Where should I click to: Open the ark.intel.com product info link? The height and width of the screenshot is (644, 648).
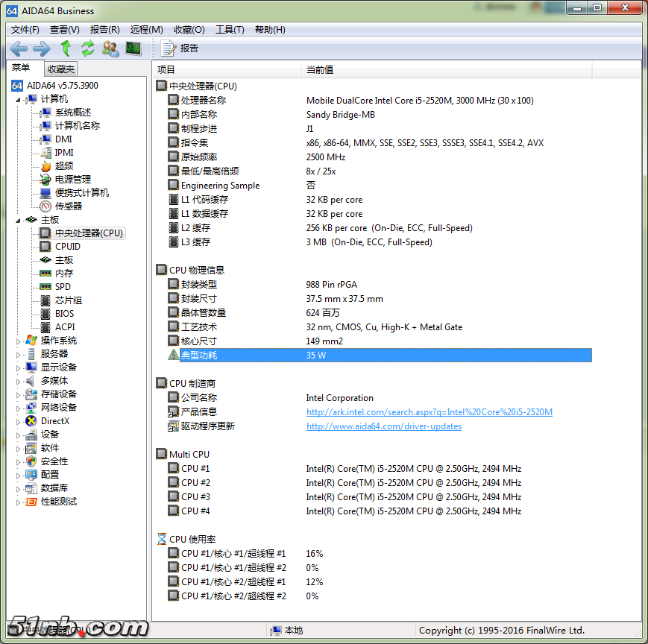[x=429, y=412]
